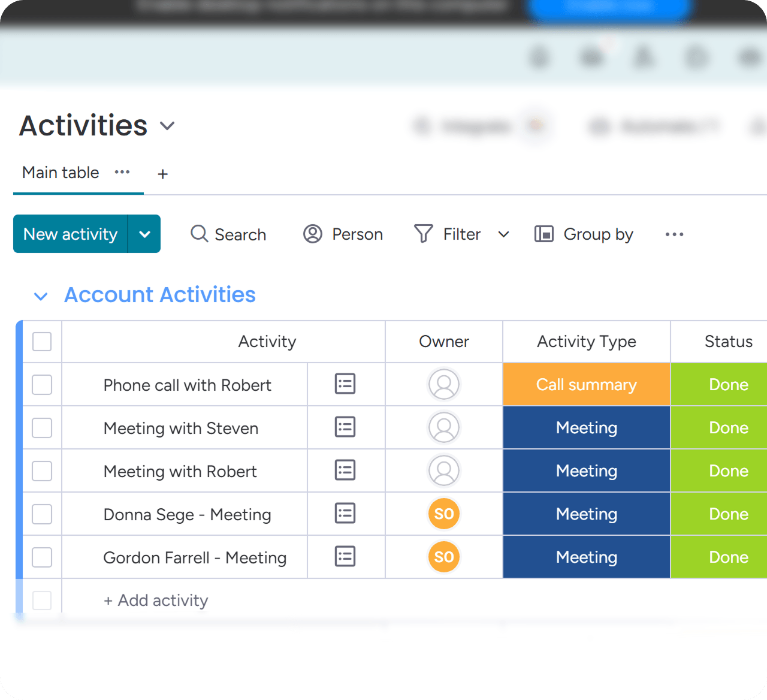The image size is (767, 700).
Task: Change Meeting type for Meeting with Steven
Action: click(x=587, y=427)
